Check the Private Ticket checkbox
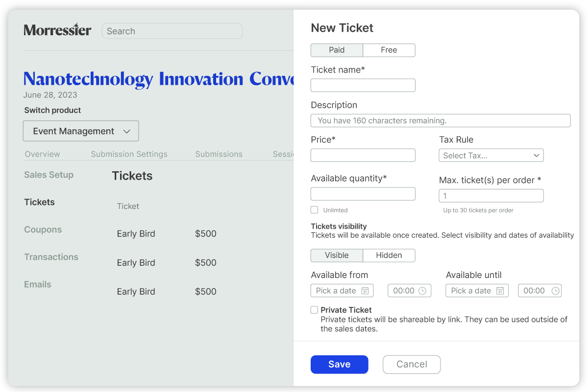 click(315, 310)
